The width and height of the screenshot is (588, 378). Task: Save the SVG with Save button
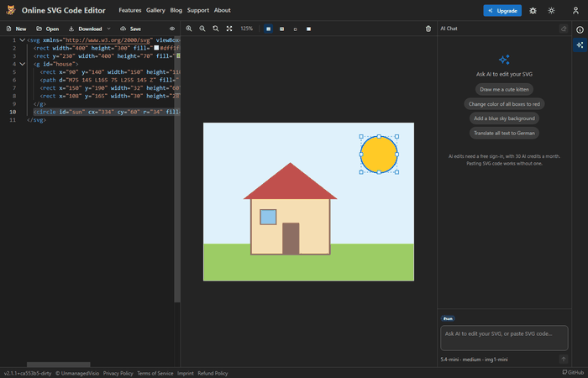coord(130,29)
